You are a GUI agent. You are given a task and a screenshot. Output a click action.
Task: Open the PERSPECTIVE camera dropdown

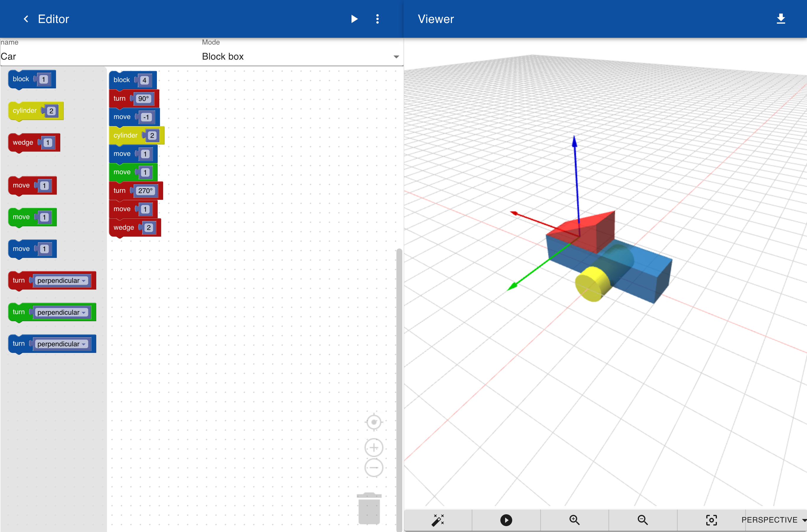click(774, 520)
